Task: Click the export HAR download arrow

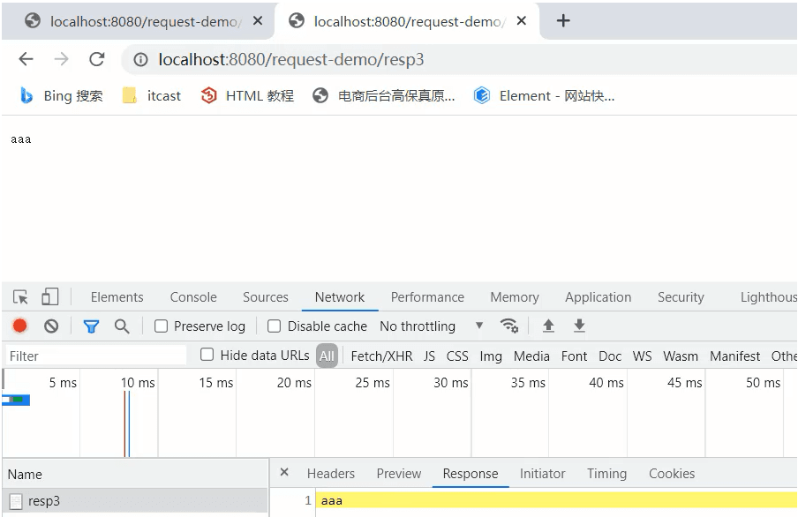Action: [x=579, y=326]
